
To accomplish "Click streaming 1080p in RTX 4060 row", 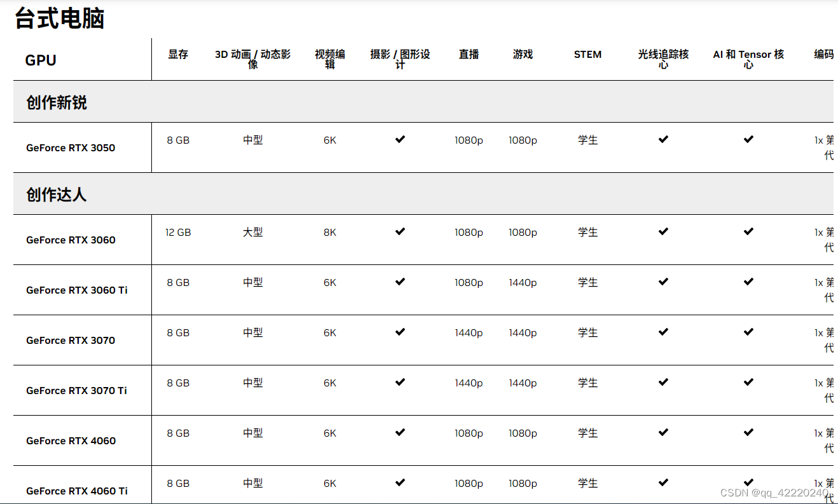I will (x=469, y=433).
